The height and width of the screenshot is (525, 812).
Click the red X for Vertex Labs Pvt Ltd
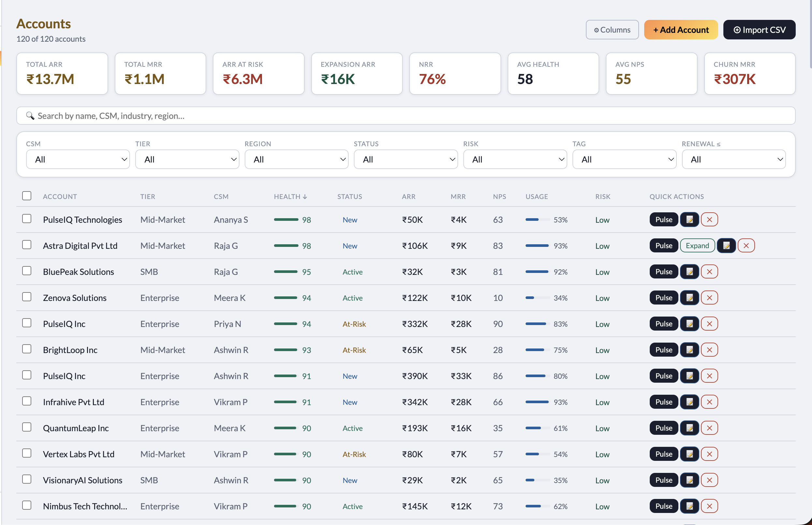(x=709, y=454)
